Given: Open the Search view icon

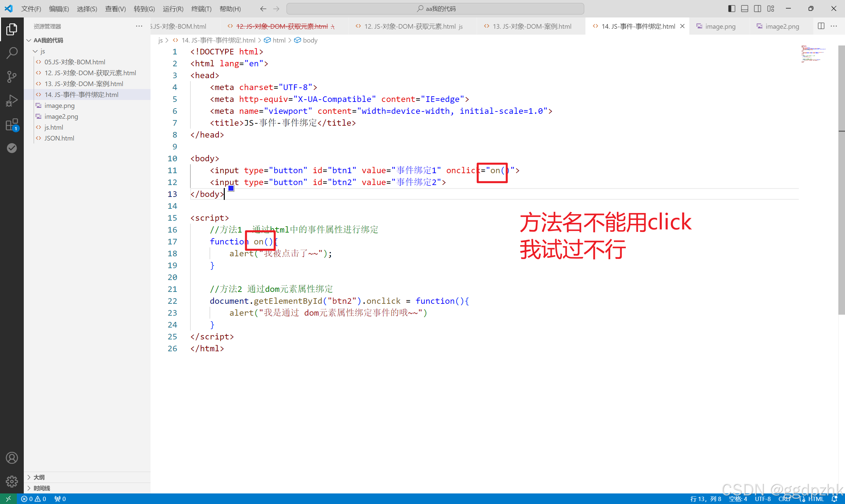Looking at the screenshot, I should [12, 53].
